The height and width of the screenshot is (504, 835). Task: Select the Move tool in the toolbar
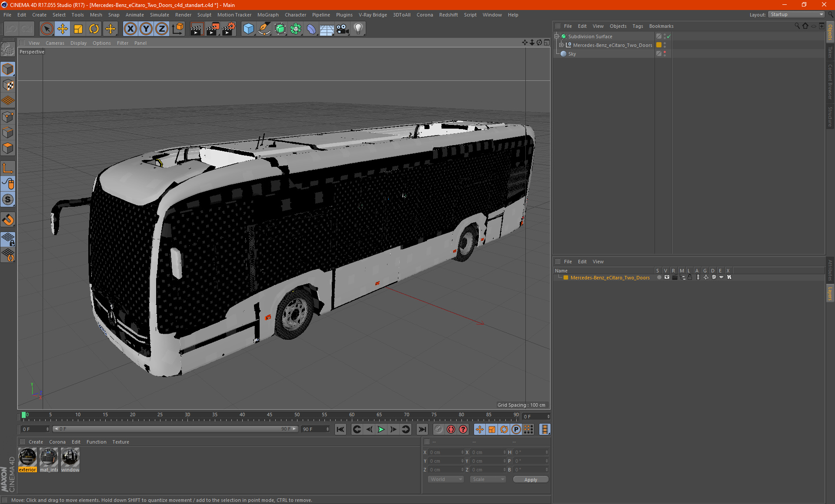point(63,29)
